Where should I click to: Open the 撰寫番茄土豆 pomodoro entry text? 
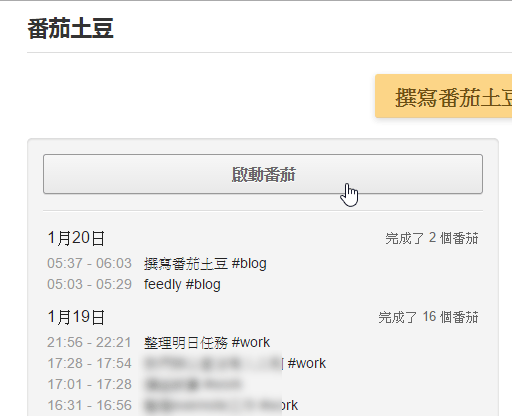tap(186, 264)
